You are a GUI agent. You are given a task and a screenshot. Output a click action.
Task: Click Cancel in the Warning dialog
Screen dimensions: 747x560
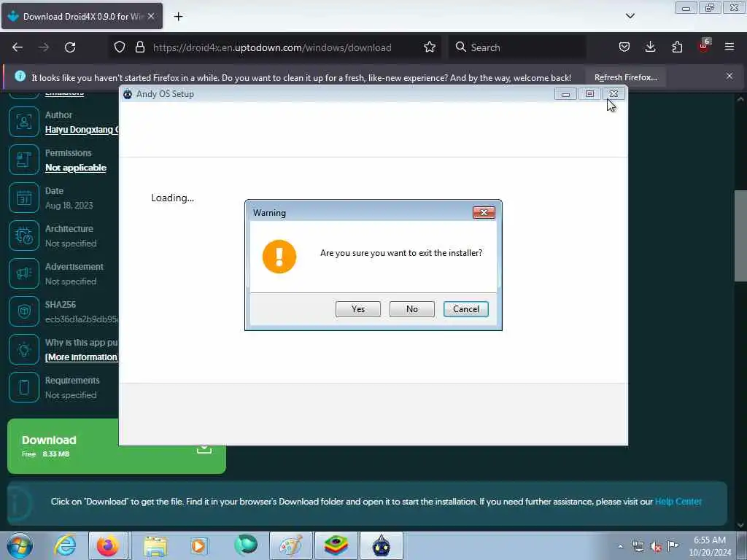(465, 309)
